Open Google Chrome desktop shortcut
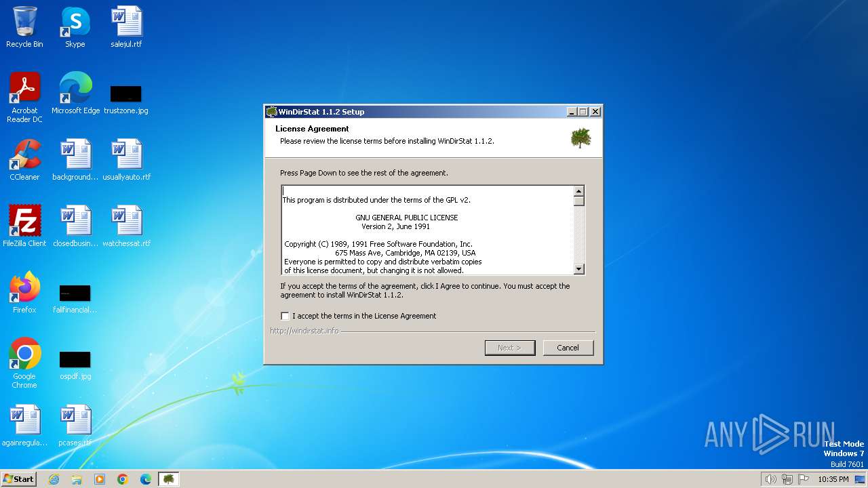Viewport: 868px width, 488px height. click(24, 363)
